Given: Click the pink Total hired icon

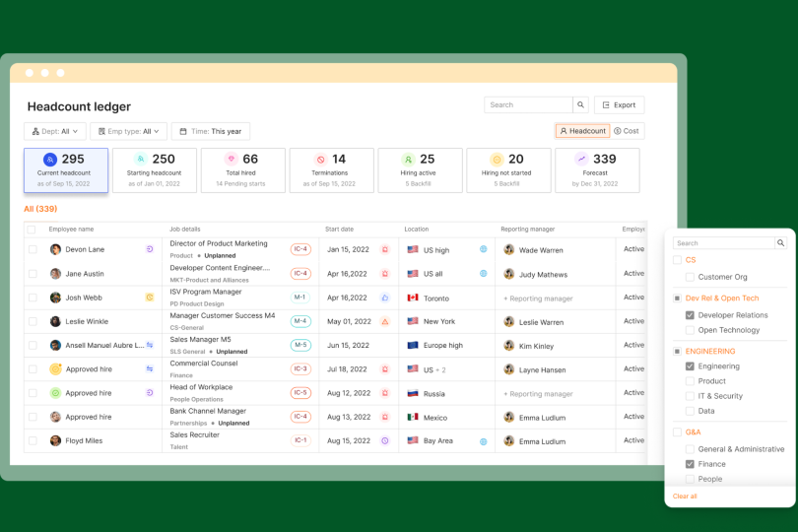Looking at the screenshot, I should [232, 159].
